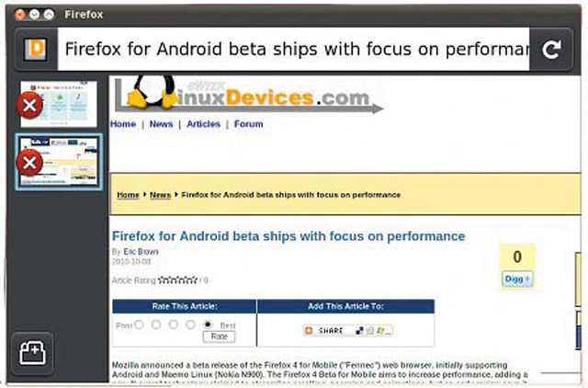This screenshot has height=388, width=588.
Task: Open the Forum navigation item
Action: [x=249, y=124]
